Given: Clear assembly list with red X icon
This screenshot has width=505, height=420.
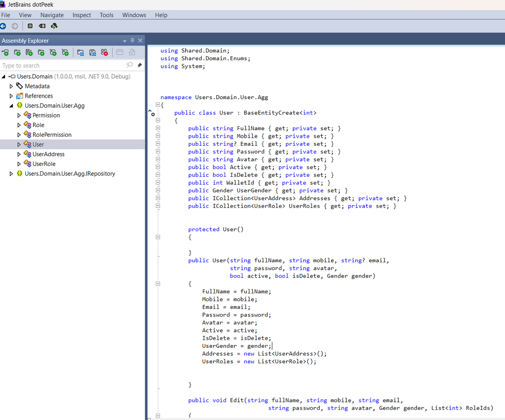Looking at the screenshot, I should pyautogui.click(x=105, y=53).
